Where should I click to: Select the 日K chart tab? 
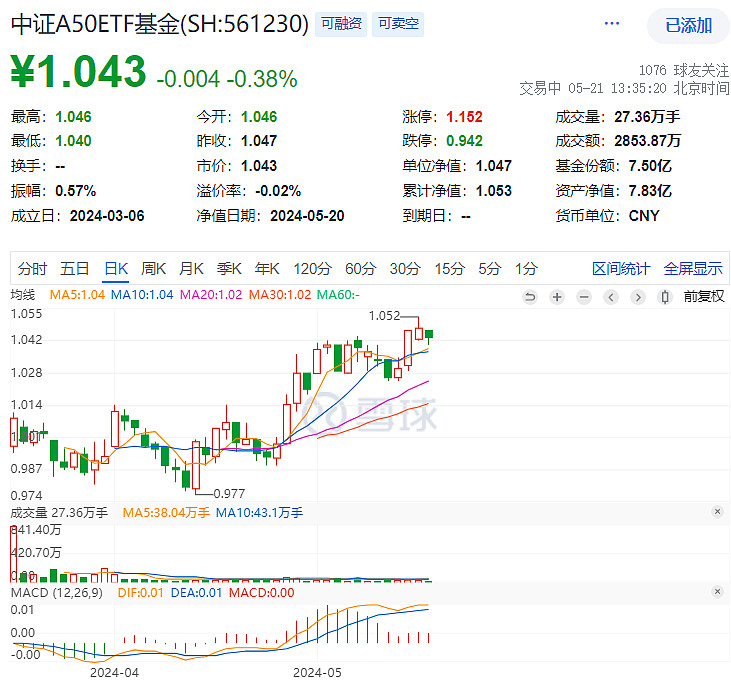[116, 269]
